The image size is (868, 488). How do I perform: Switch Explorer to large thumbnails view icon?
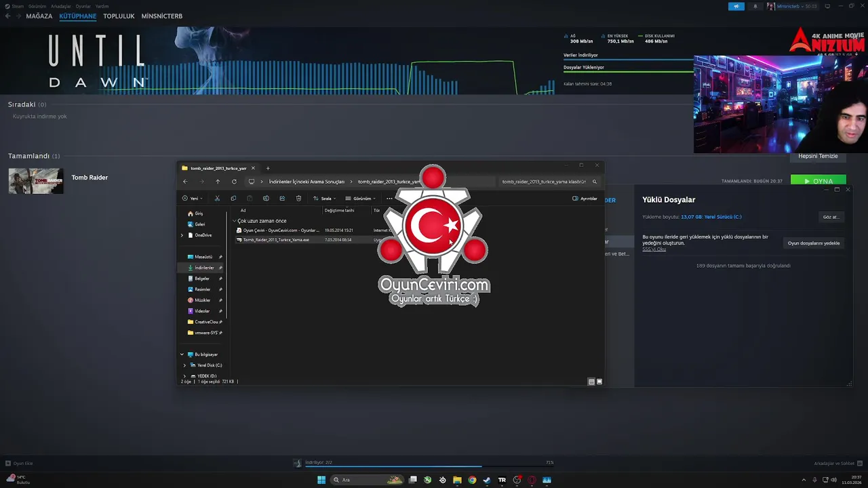[599, 382]
